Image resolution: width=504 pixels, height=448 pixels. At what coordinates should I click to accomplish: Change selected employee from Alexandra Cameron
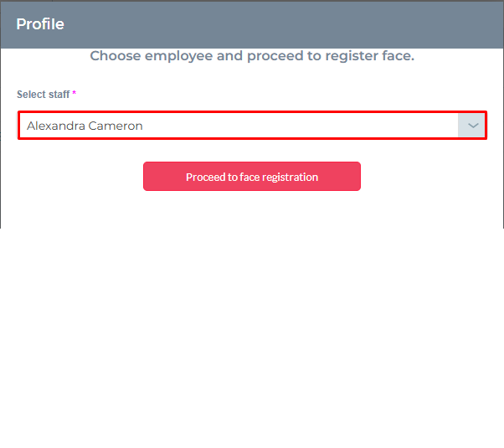[x=251, y=126]
